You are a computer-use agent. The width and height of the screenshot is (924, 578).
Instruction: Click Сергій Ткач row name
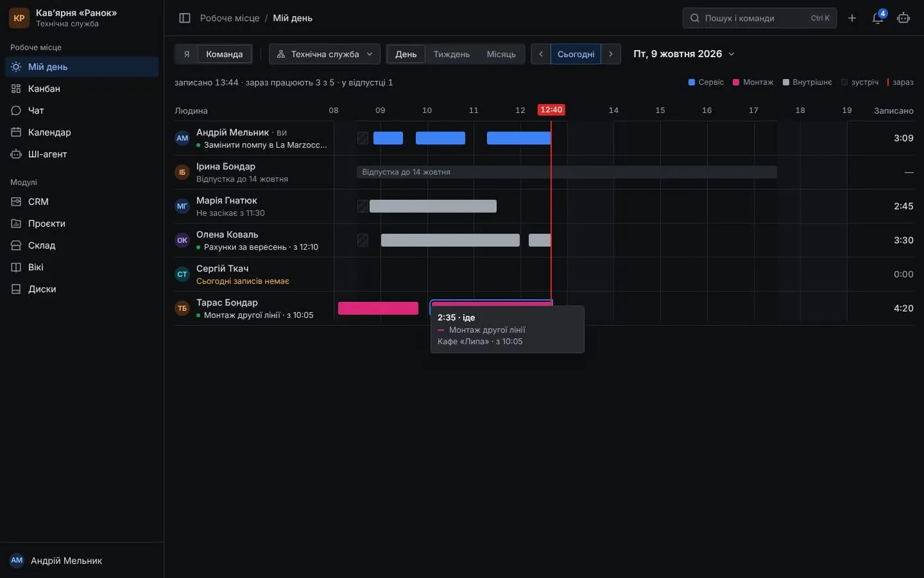tap(222, 268)
